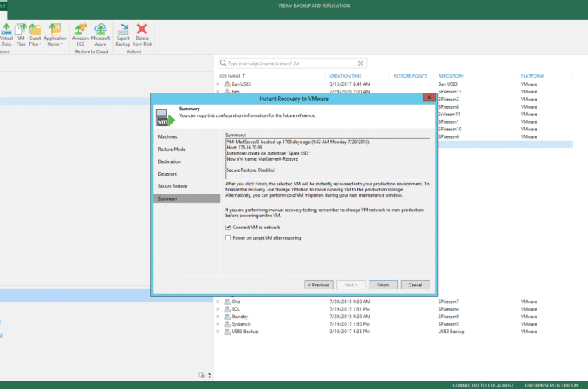This screenshot has width=588, height=389.
Task: Select the Sysbench job icon
Action: tap(227, 323)
